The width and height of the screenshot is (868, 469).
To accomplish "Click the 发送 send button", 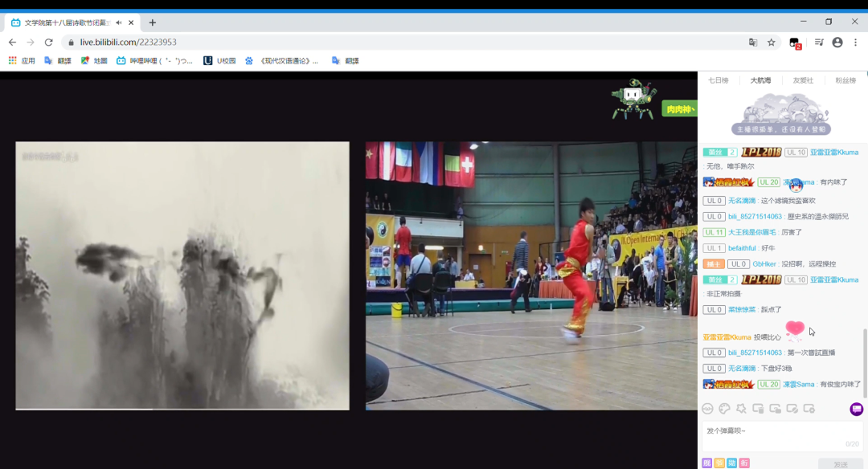I will [x=840, y=464].
